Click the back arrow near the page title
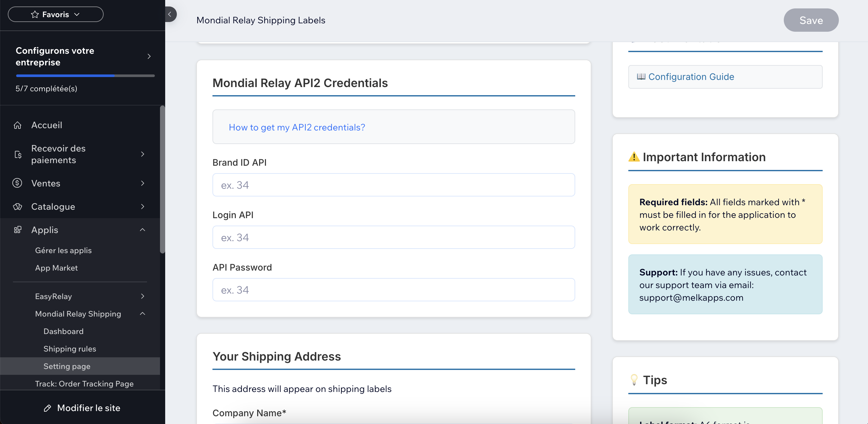 tap(170, 14)
